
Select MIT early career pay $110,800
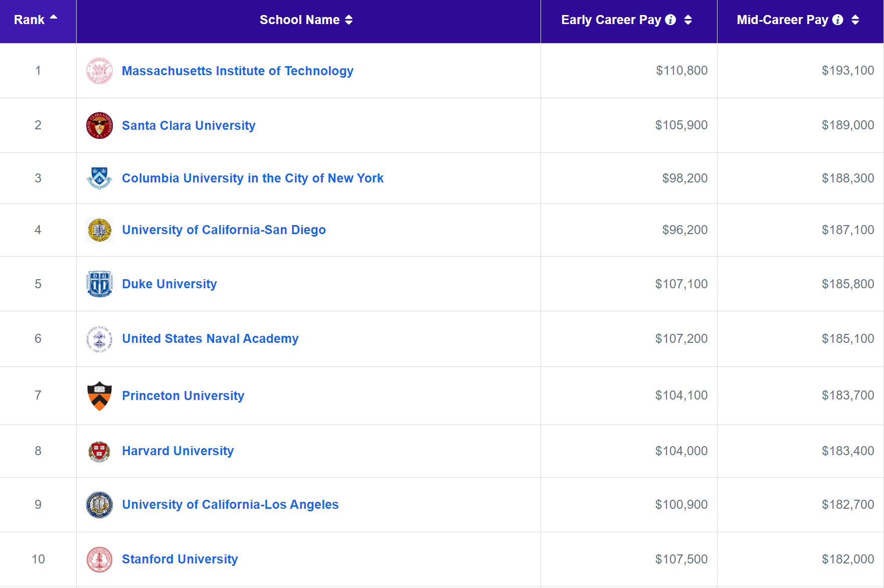pos(681,70)
